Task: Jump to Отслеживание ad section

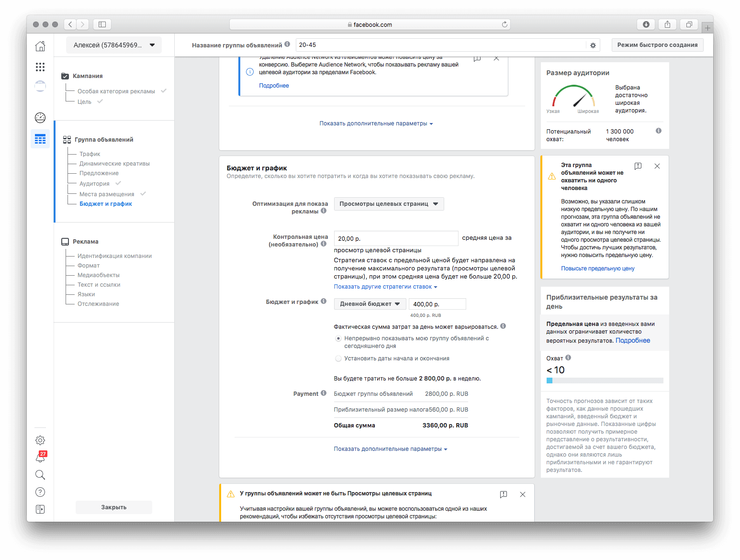Action: pyautogui.click(x=98, y=304)
